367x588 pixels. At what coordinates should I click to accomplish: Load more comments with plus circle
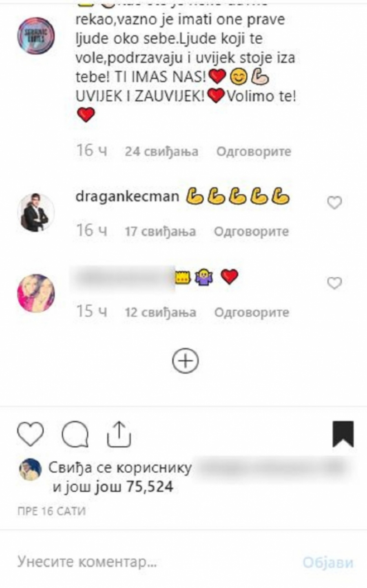pyautogui.click(x=186, y=361)
